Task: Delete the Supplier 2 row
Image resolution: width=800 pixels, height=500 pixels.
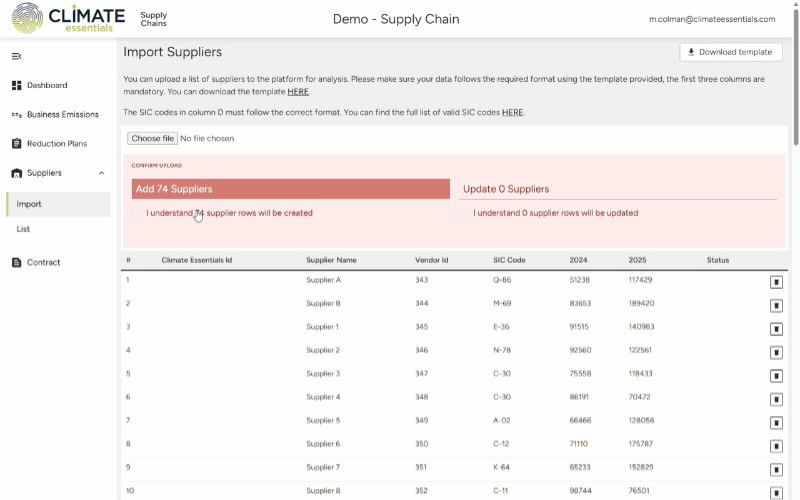Action: tap(776, 353)
